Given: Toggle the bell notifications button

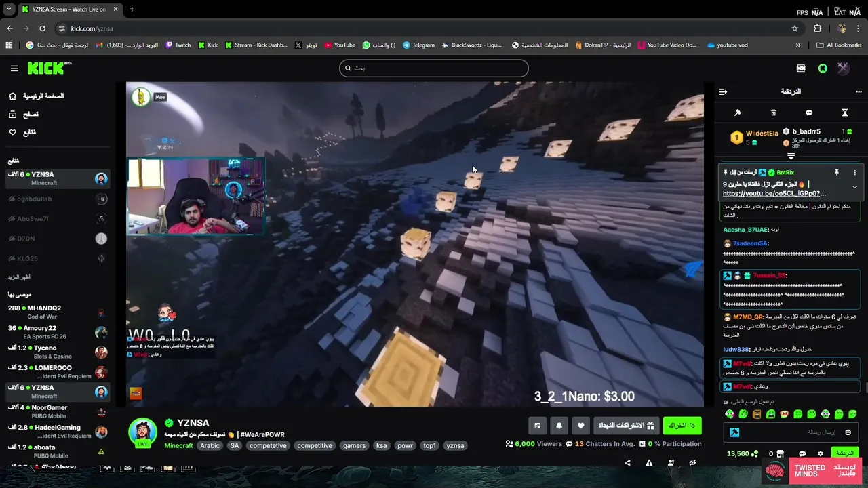Looking at the screenshot, I should coord(559,426).
